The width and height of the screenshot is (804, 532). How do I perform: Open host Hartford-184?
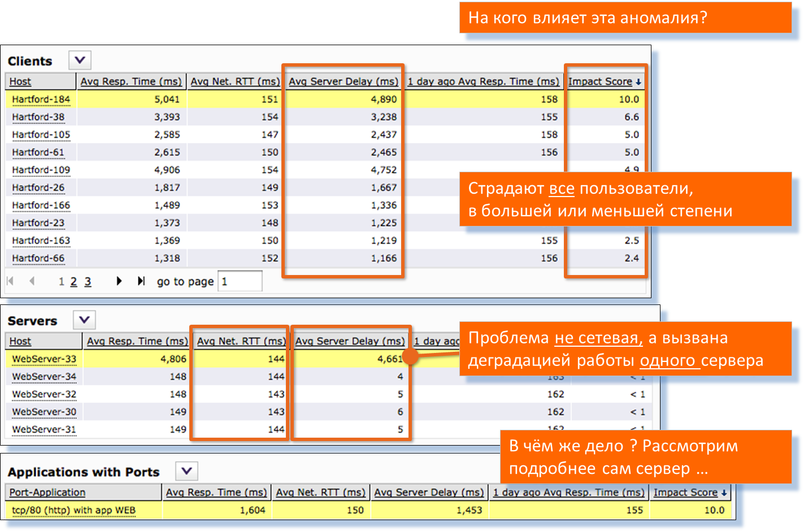(41, 99)
